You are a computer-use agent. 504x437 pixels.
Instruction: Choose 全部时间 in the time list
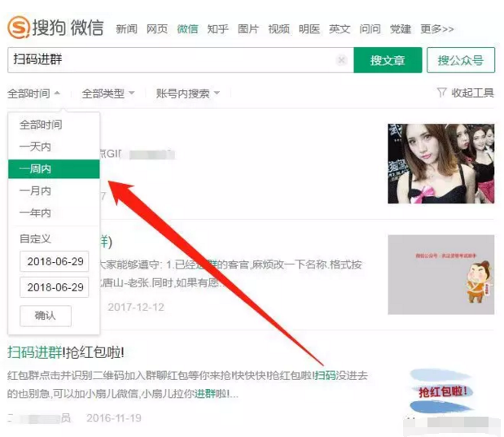[41, 125]
